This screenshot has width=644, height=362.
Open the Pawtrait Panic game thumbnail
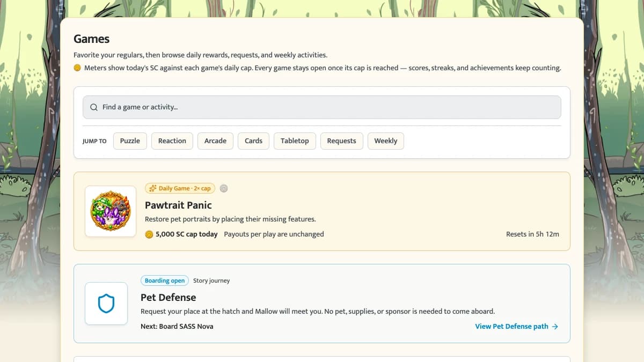click(x=111, y=211)
